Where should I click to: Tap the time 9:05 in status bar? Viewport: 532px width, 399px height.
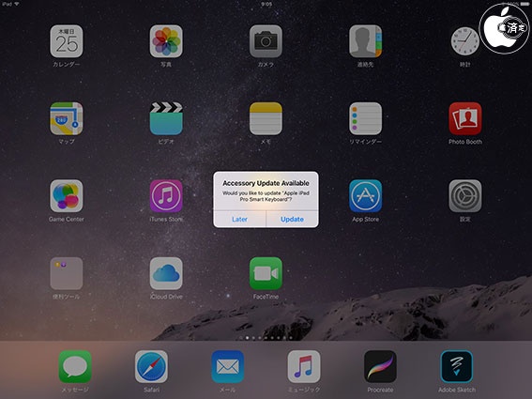(266, 4)
